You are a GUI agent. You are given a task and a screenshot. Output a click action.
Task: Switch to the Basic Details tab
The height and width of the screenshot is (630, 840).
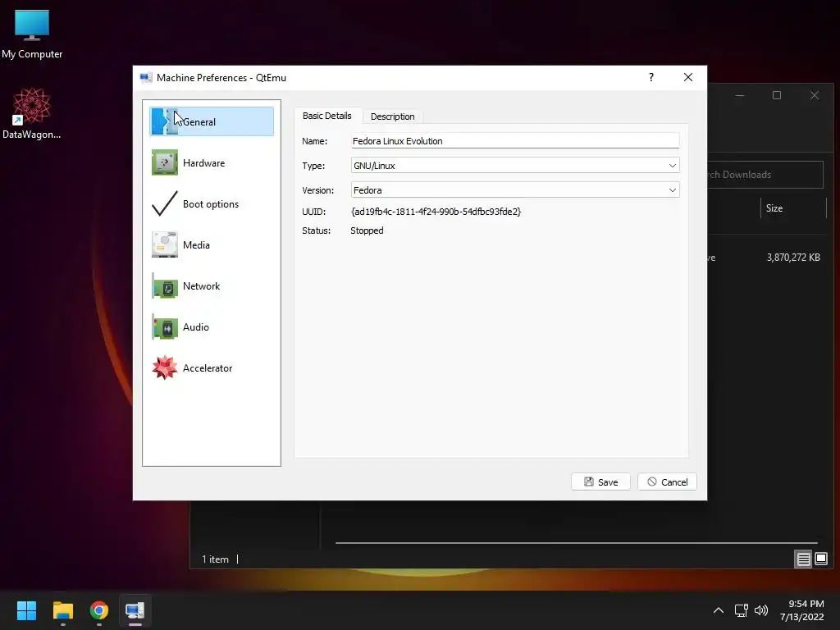coord(326,116)
